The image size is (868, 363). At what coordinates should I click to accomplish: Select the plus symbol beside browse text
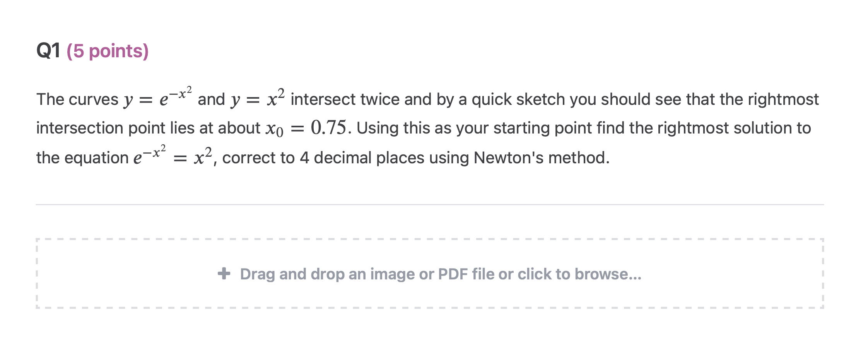(x=224, y=274)
